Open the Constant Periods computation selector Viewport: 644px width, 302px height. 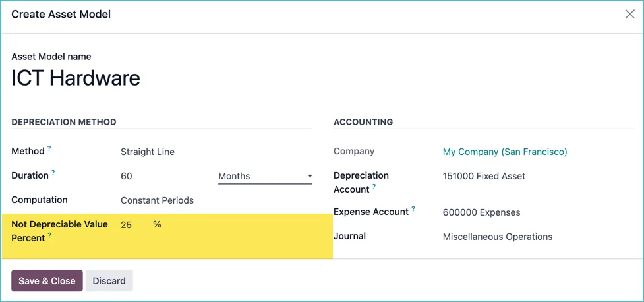coord(216,201)
